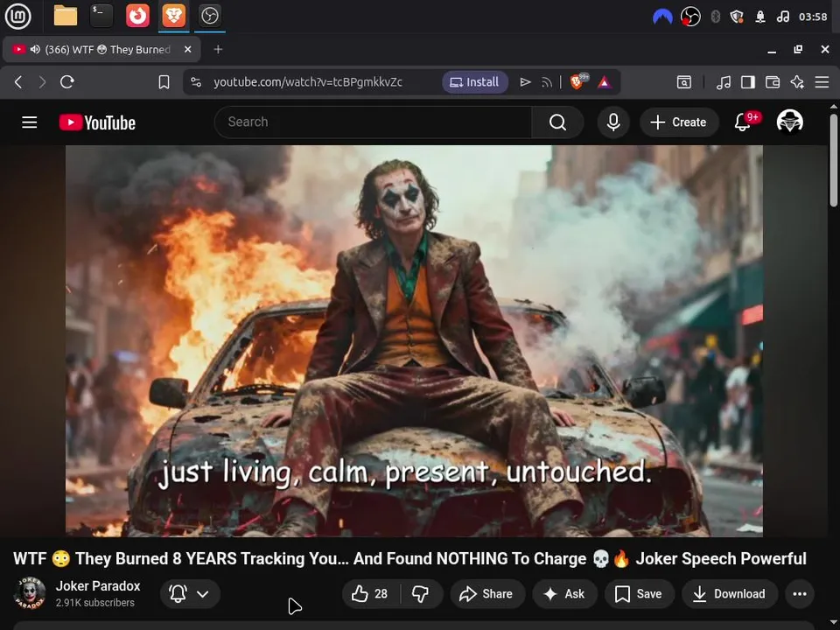Open the account avatar menu
840x630 pixels.
789,122
